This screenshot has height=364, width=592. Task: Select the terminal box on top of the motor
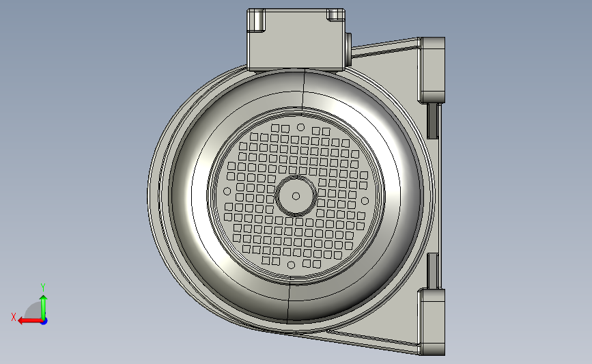296,40
